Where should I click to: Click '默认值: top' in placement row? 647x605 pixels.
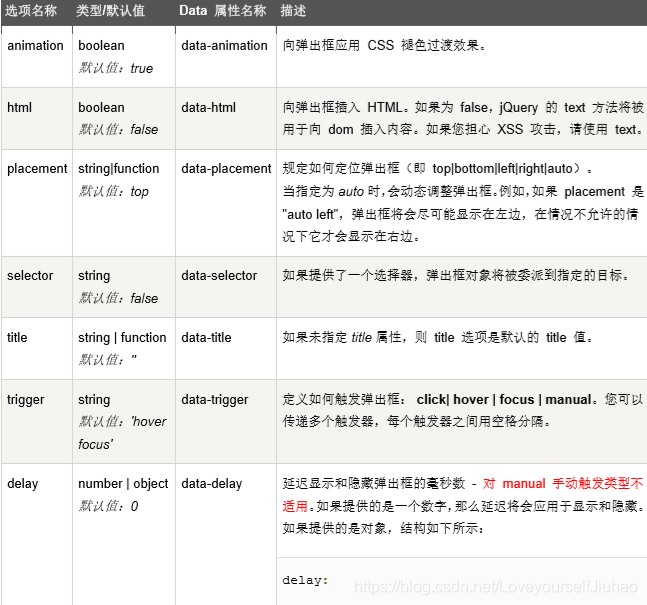click(x=113, y=191)
